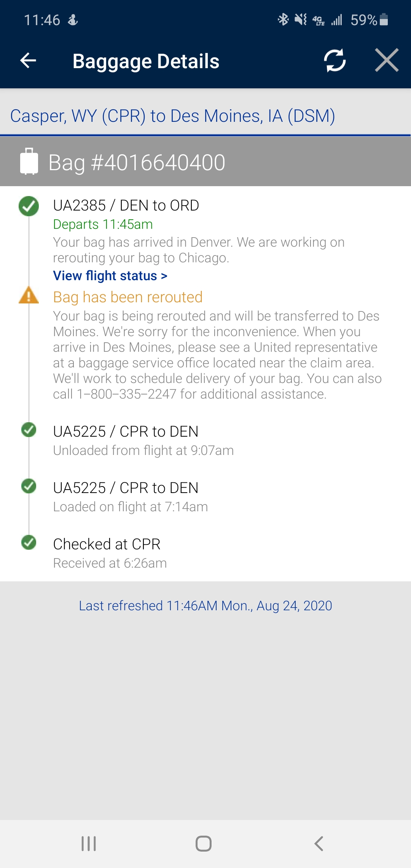Tap the UA2385 / DEN to ORD entry
Image resolution: width=411 pixels, height=868 pixels.
[x=126, y=205]
